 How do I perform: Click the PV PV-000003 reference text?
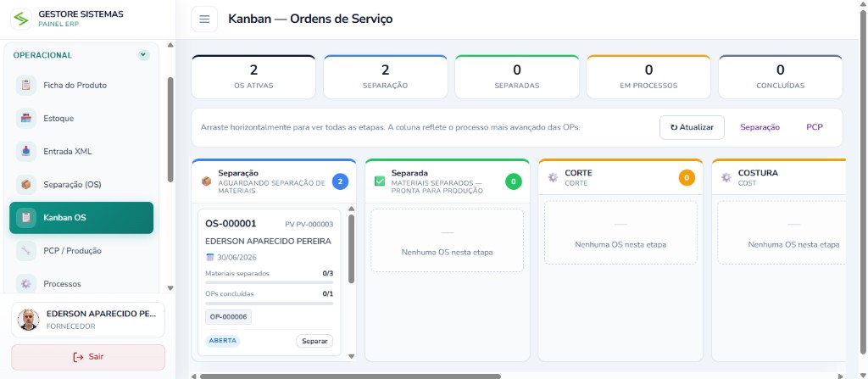coord(309,225)
